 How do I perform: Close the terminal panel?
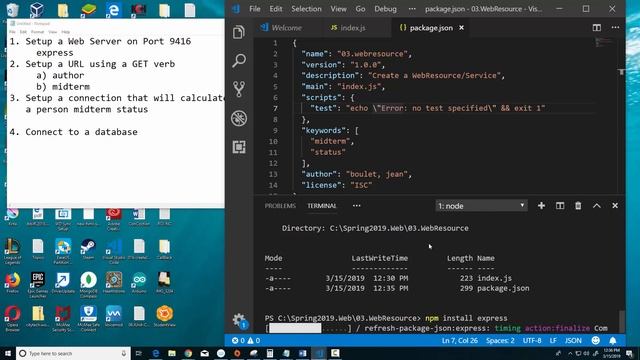pos(615,206)
